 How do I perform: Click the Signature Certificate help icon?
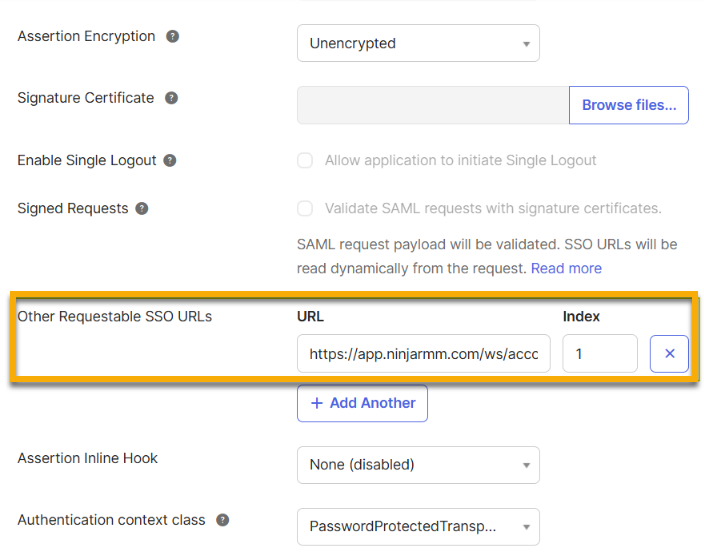pyautogui.click(x=172, y=98)
